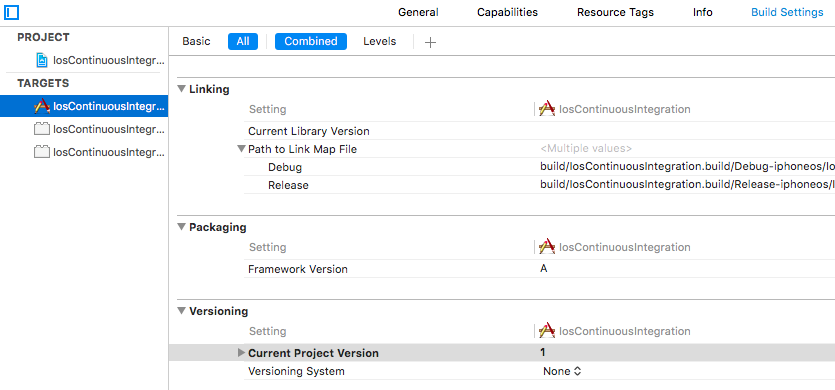The image size is (835, 390).
Task: Click the target icon in Packaging column header
Action: (x=547, y=247)
